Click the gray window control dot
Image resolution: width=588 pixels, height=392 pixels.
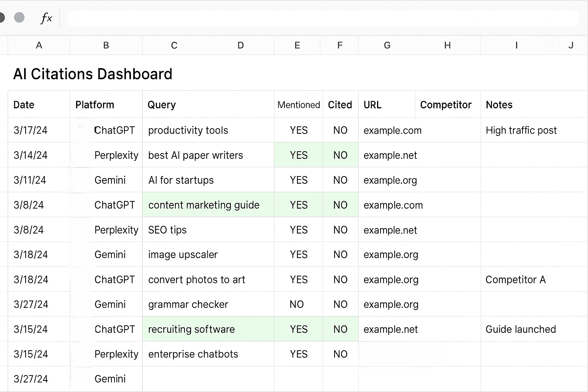pos(19,18)
